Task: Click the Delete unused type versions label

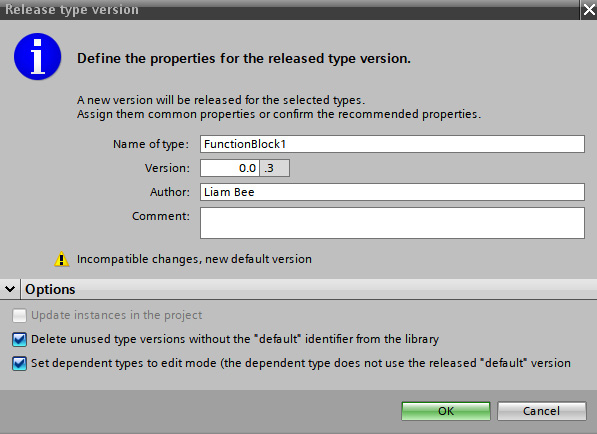Action: 235,339
